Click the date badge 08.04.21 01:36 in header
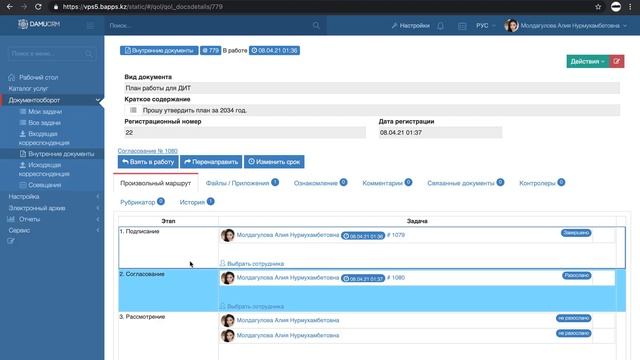Image resolution: width=640 pixels, height=360 pixels. [274, 51]
